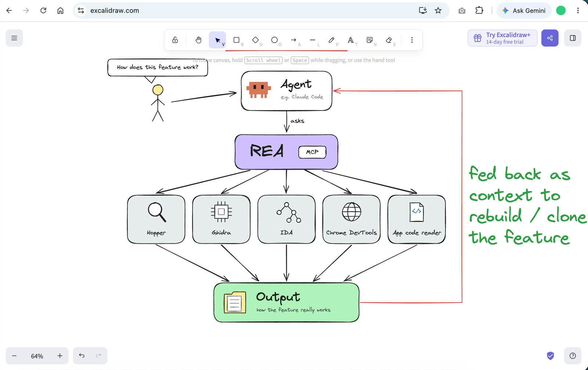Viewport: 588px width, 370px height.
Task: Select the Rectangle tool
Action: tap(237, 40)
